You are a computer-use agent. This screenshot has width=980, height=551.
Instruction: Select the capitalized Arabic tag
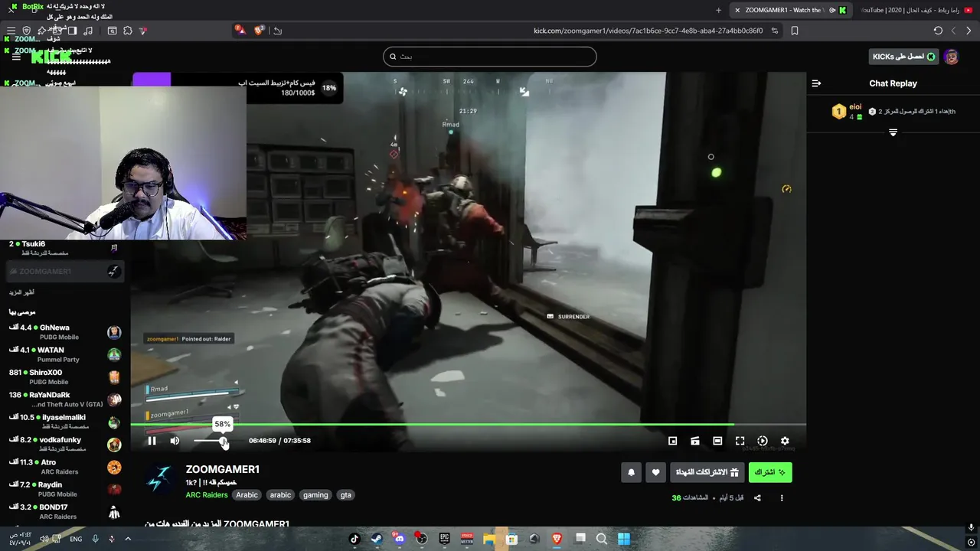[x=247, y=495]
